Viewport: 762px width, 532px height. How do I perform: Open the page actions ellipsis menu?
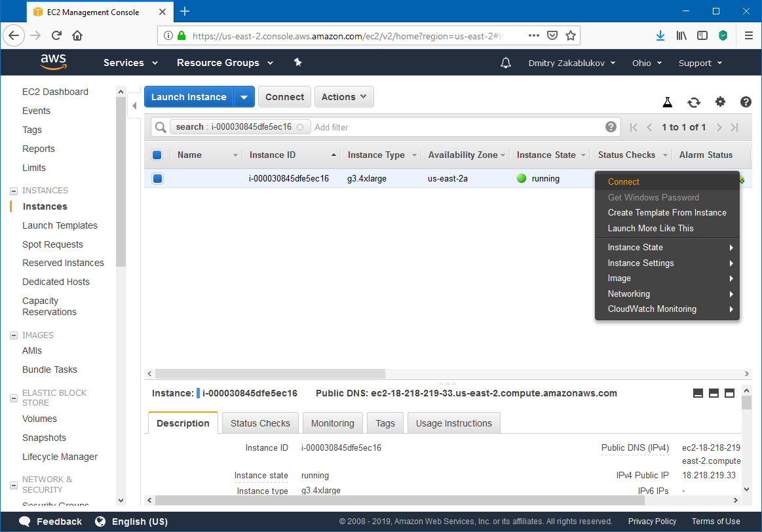[x=533, y=35]
